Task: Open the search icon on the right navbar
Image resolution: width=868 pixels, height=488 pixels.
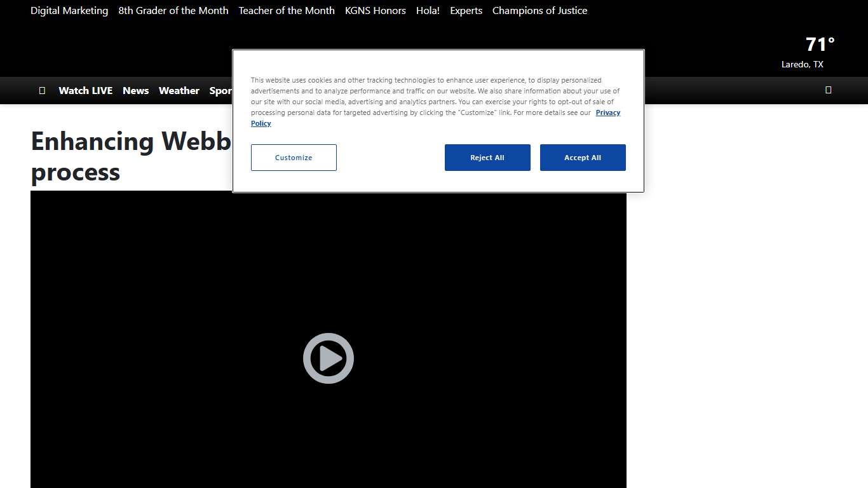Action: pos(828,90)
